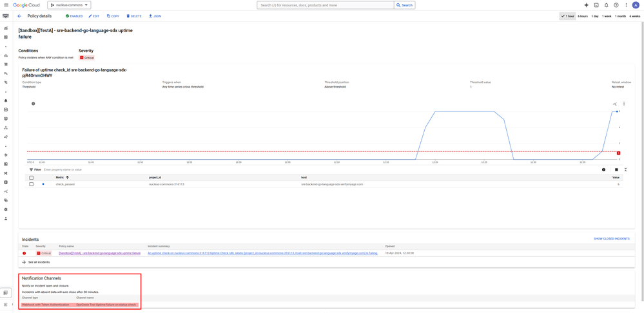This screenshot has width=644, height=313.
Task: Select the 1 hour time range
Action: pos(567,16)
